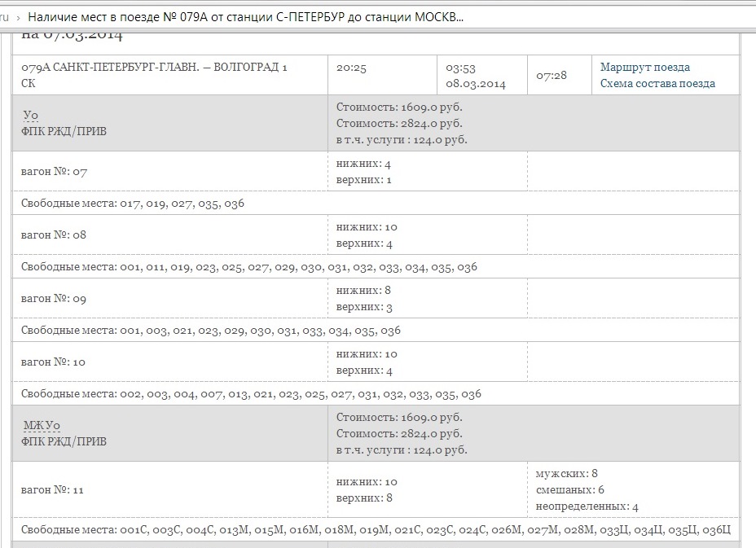Click free seats list starting 001С, 003С
This screenshot has height=548, width=756.
coord(376,531)
